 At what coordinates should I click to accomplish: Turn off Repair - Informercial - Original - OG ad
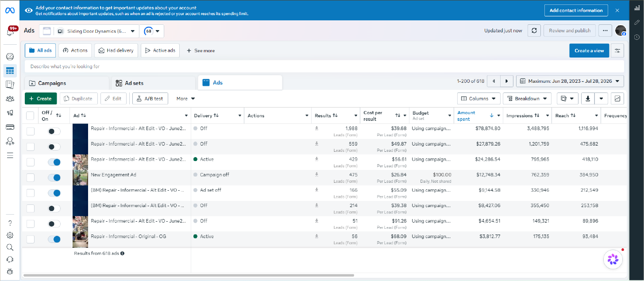click(54, 239)
